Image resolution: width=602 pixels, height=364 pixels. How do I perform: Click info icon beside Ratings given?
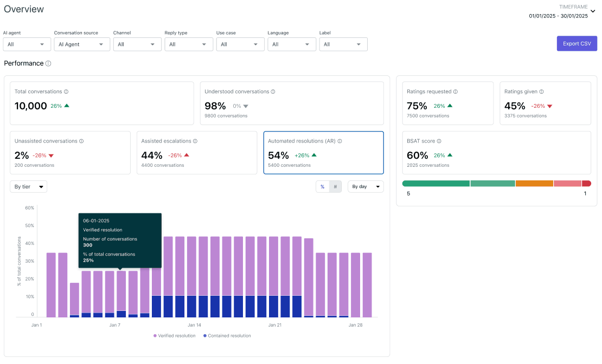pos(541,92)
